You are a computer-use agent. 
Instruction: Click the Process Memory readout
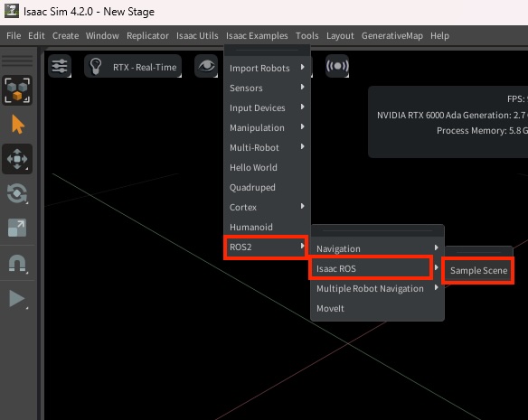coord(482,131)
